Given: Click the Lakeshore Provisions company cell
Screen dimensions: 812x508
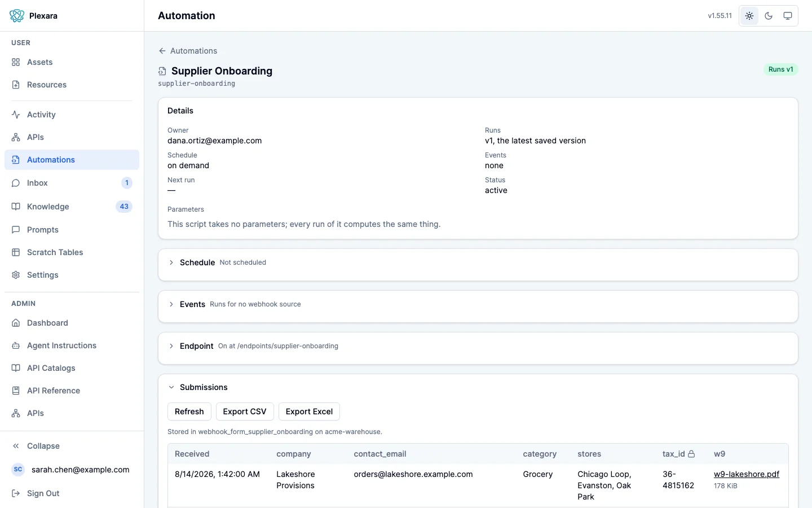Looking at the screenshot, I should [295, 480].
